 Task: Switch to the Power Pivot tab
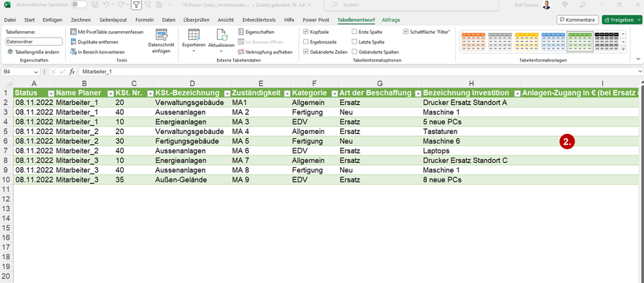click(315, 20)
